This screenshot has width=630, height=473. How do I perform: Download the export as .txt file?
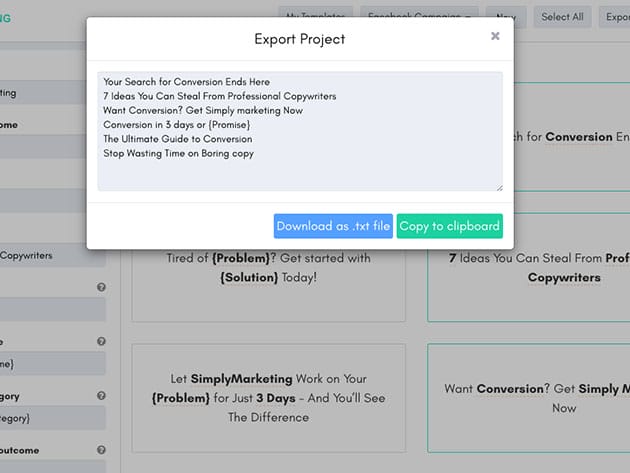tap(333, 226)
